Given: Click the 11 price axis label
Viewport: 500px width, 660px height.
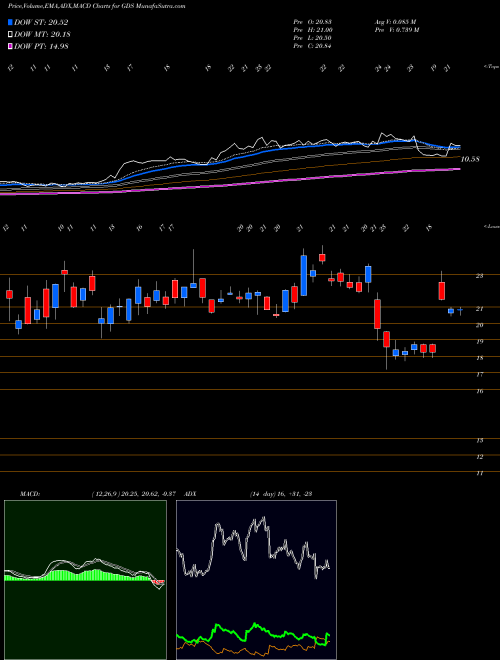Looking at the screenshot, I should [479, 474].
